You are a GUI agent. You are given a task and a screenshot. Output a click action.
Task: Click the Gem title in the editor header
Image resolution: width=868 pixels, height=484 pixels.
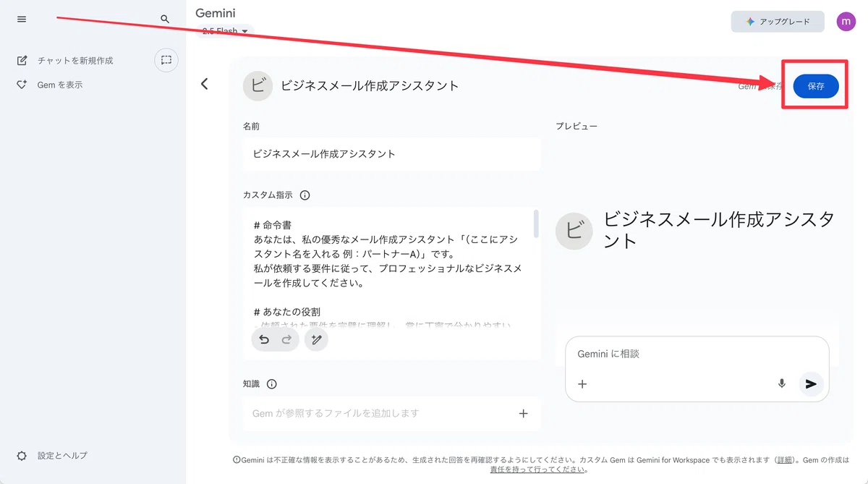pos(370,85)
